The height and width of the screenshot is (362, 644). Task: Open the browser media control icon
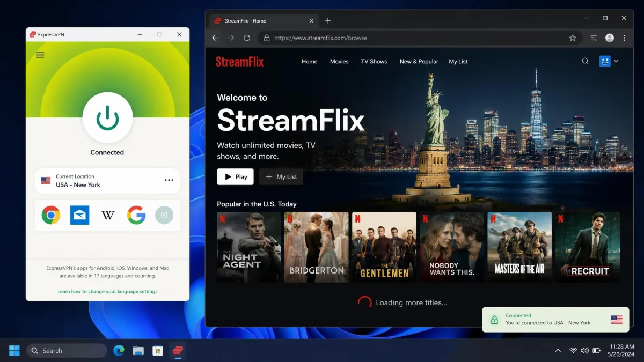point(594,38)
